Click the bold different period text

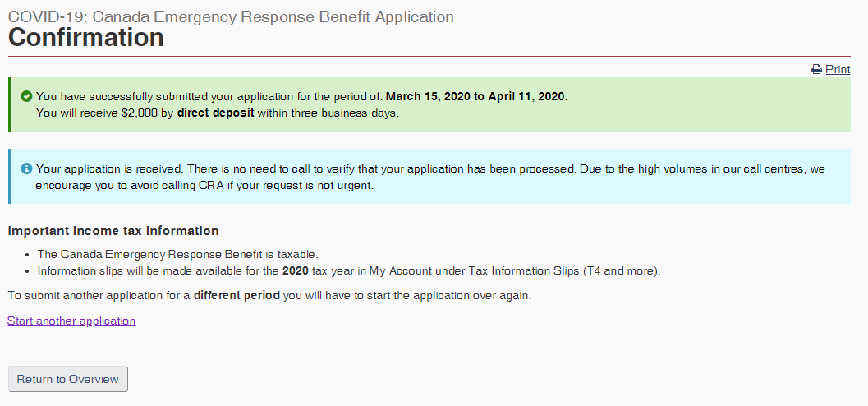pyautogui.click(x=237, y=296)
